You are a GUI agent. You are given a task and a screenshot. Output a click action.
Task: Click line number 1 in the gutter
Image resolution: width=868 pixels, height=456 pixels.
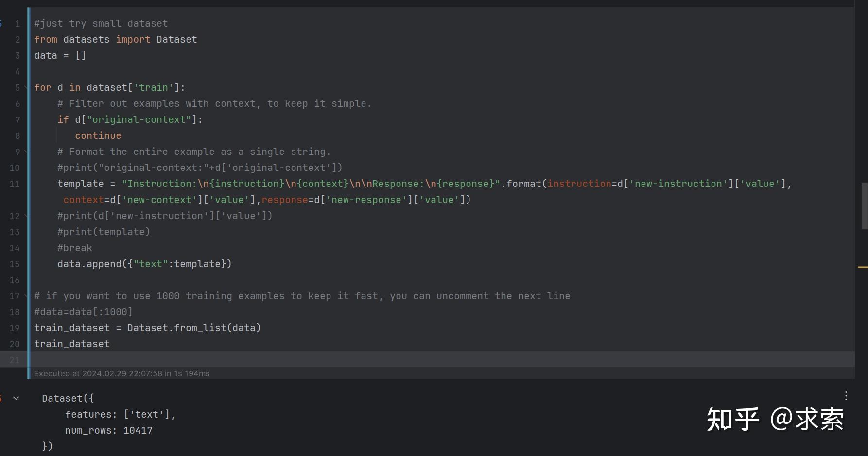coord(17,23)
